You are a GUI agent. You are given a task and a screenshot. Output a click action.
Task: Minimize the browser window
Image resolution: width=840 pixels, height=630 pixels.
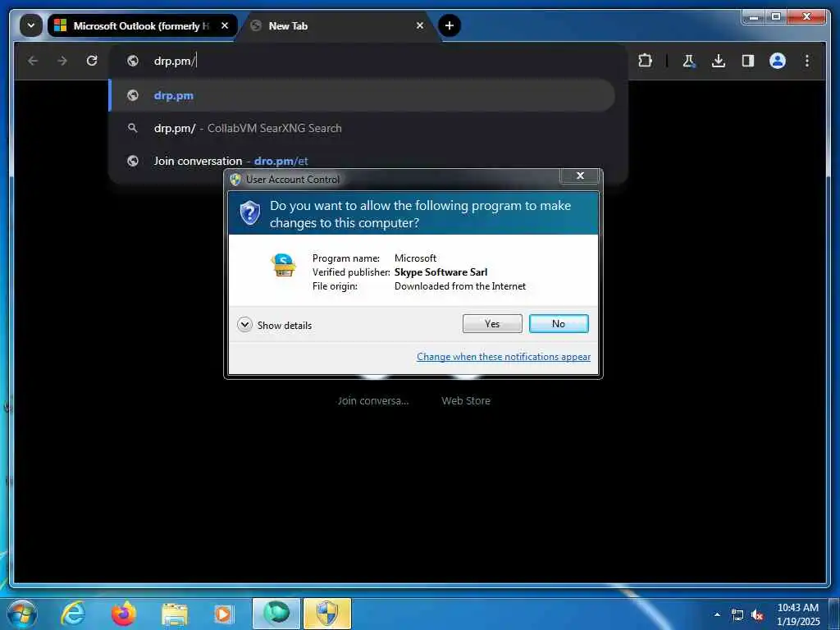click(x=754, y=16)
